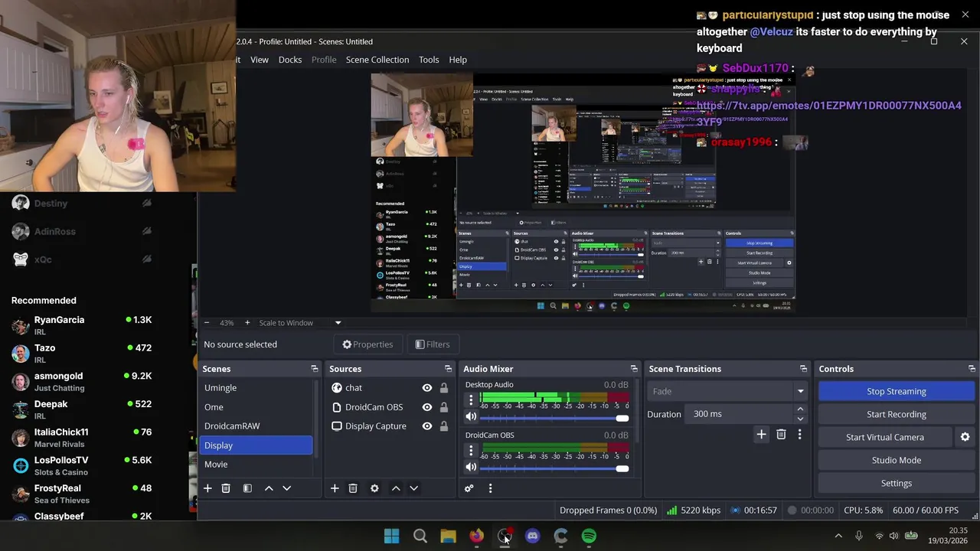Open the Scene Collection menu
The width and height of the screenshot is (980, 551).
point(377,60)
